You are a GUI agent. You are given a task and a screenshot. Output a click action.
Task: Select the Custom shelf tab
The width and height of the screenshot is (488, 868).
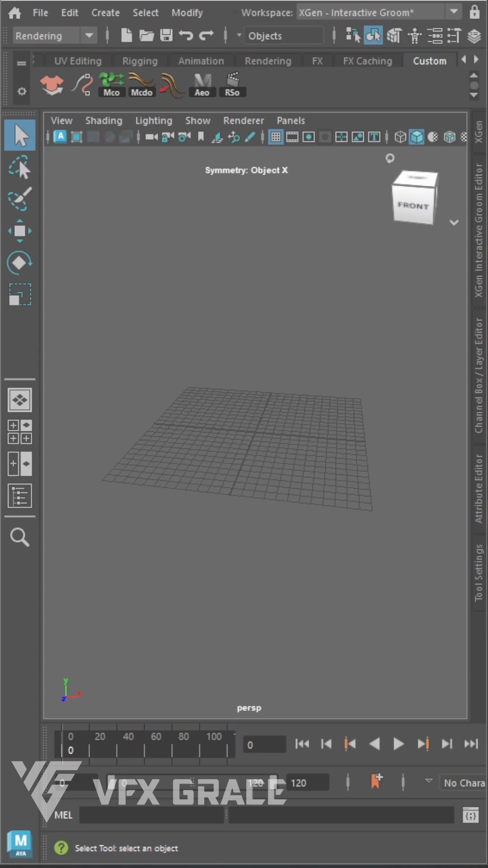click(429, 61)
